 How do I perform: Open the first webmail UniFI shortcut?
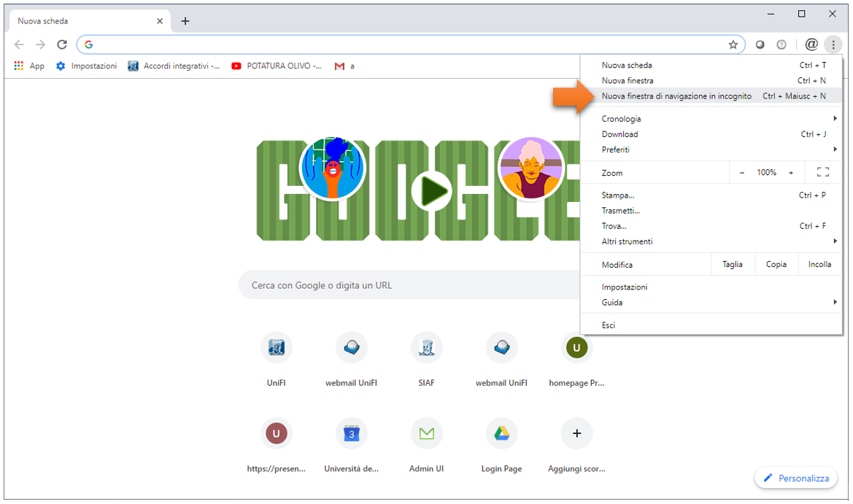351,359
